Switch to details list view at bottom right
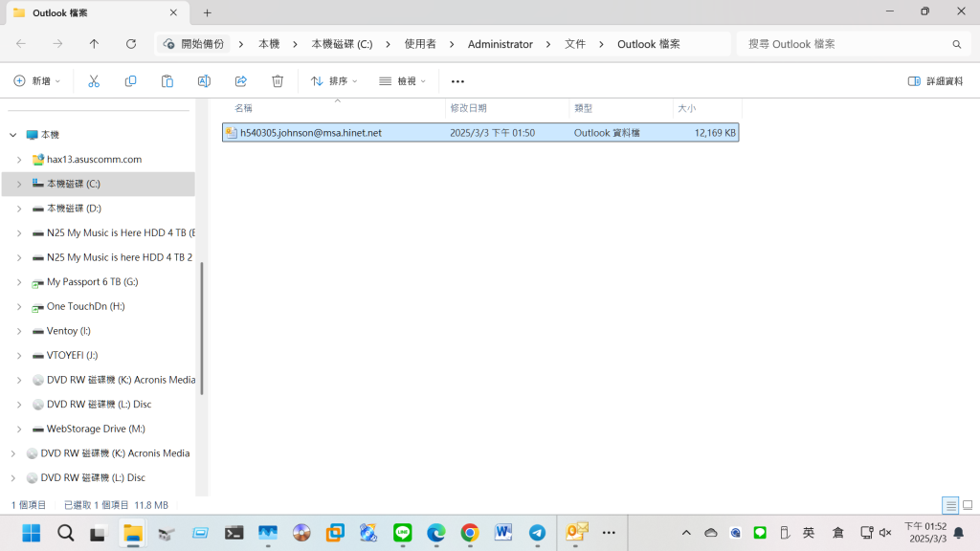 pos(949,505)
